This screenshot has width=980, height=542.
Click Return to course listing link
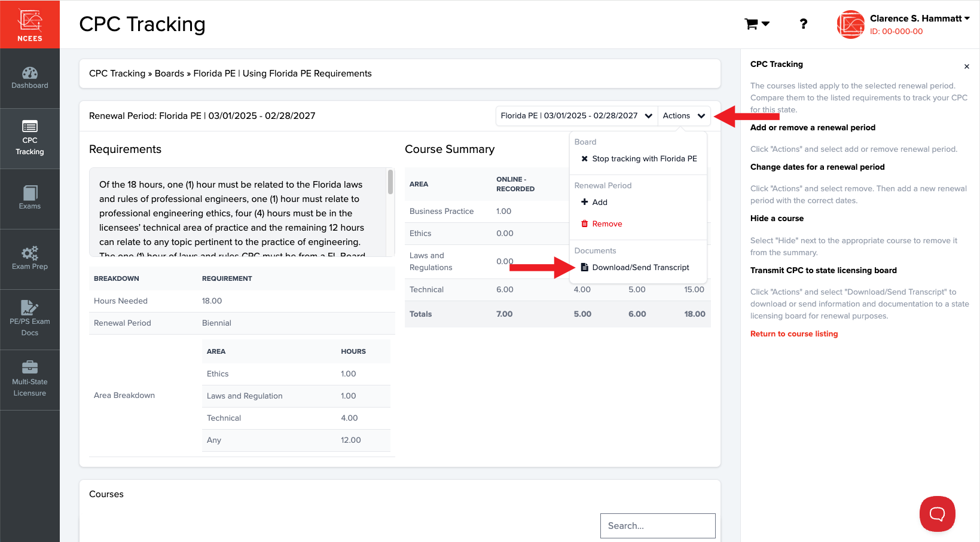click(794, 333)
